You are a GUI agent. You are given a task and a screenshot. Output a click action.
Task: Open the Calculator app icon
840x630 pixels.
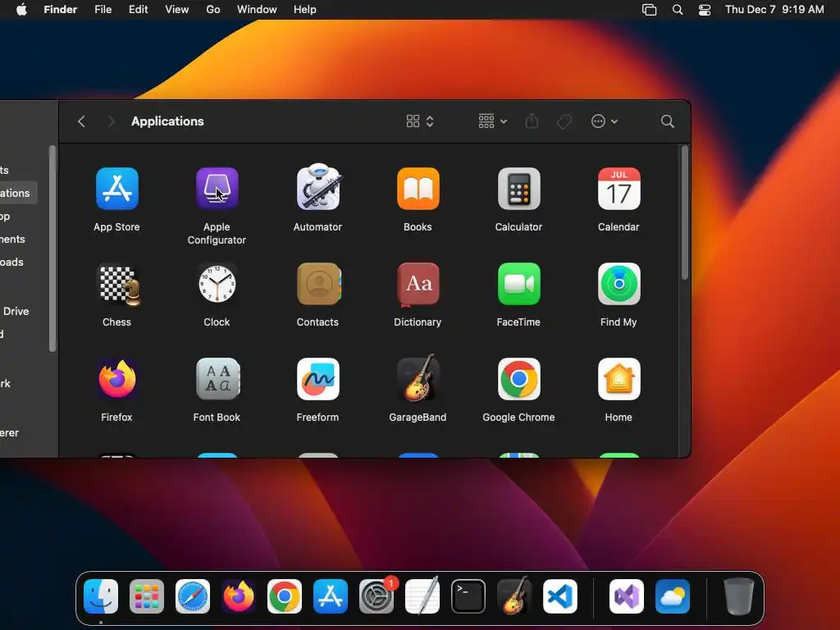point(518,189)
